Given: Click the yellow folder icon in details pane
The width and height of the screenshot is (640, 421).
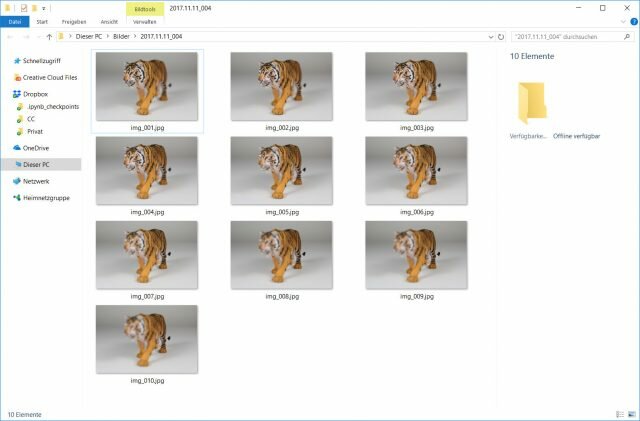Looking at the screenshot, I should [532, 104].
